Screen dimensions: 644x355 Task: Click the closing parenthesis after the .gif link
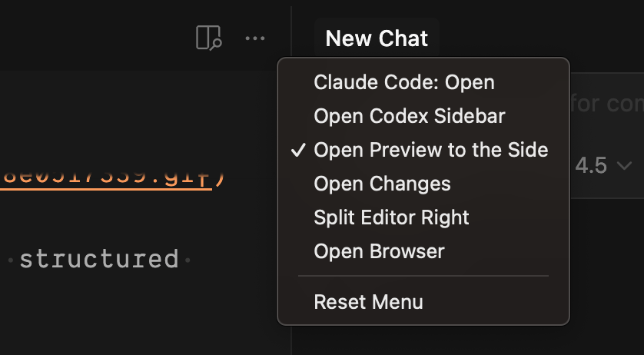coord(219,177)
